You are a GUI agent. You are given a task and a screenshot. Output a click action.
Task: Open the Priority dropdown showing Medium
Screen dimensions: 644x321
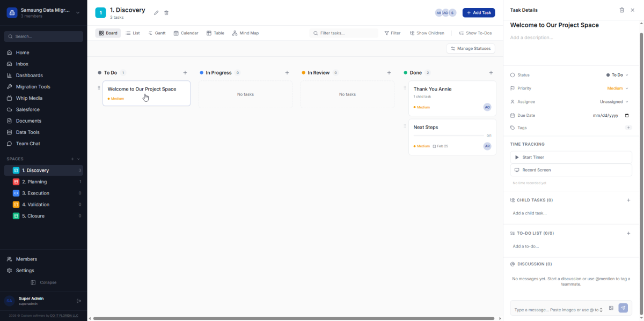tap(617, 88)
